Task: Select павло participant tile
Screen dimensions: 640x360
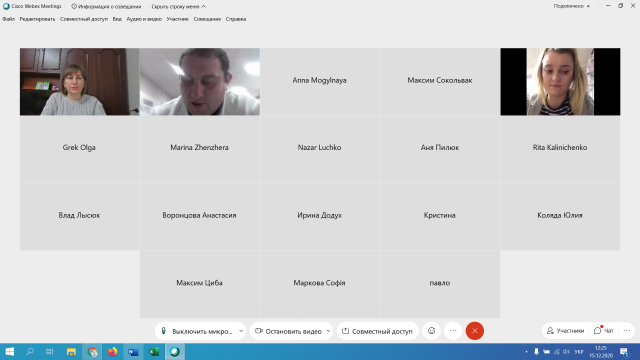Action: tap(440, 284)
